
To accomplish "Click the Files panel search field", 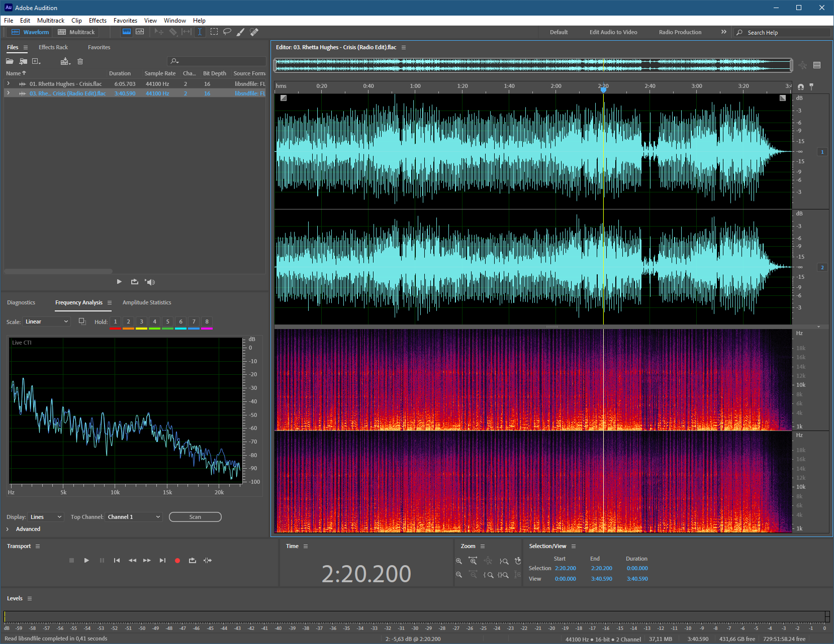I will 216,61.
